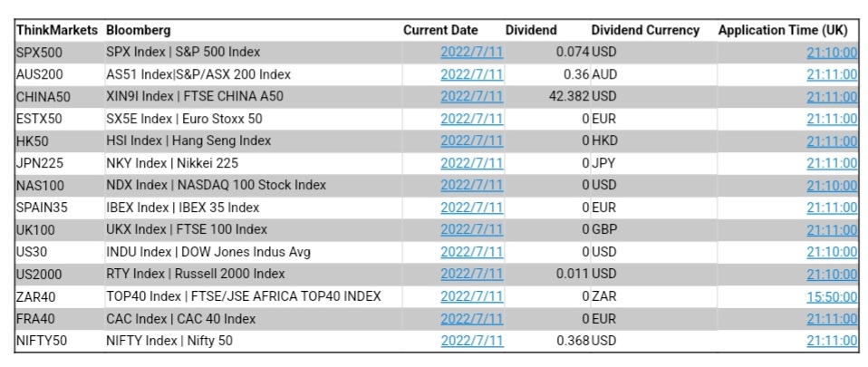Click the ESTX50 current date link

[x=471, y=119]
